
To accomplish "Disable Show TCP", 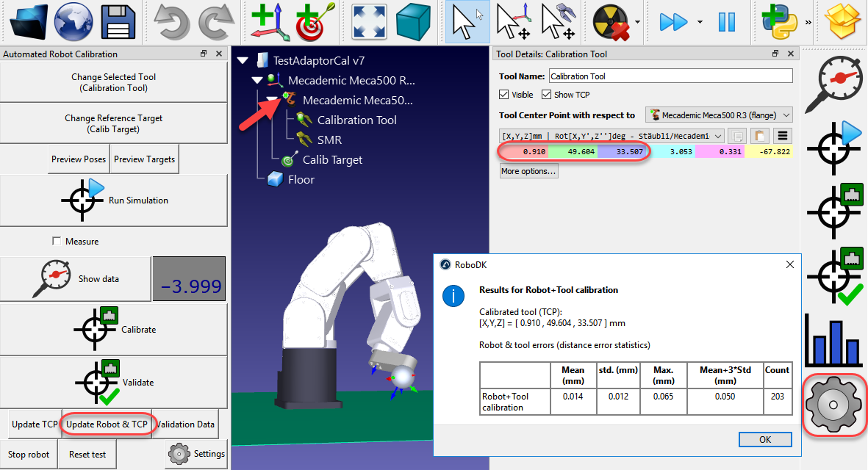I will (x=547, y=94).
